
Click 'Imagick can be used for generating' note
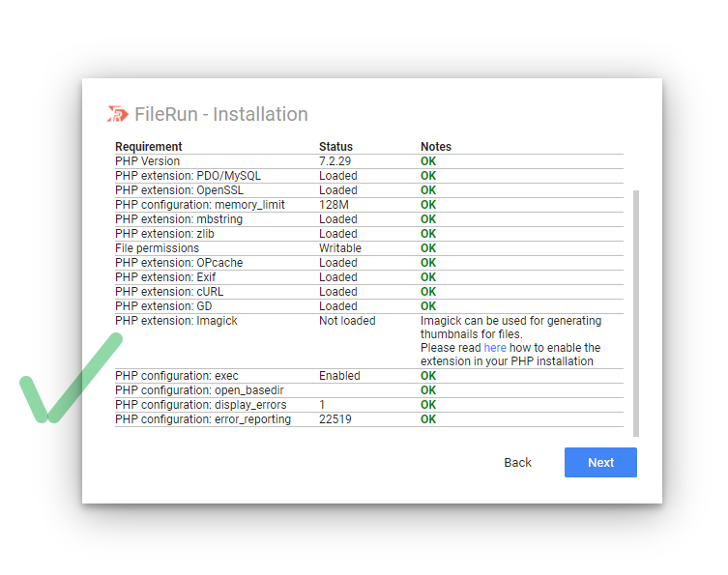pyautogui.click(x=510, y=321)
